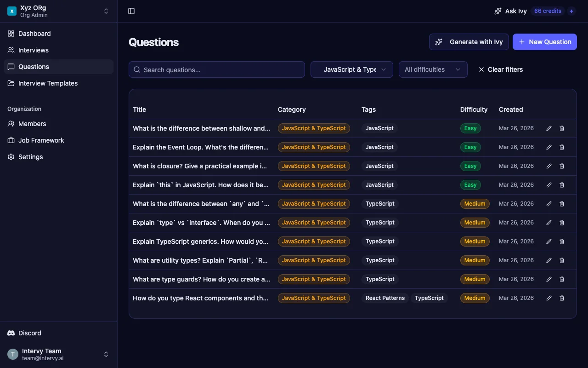Click the Ask Ivy sparkle icon

tap(498, 11)
